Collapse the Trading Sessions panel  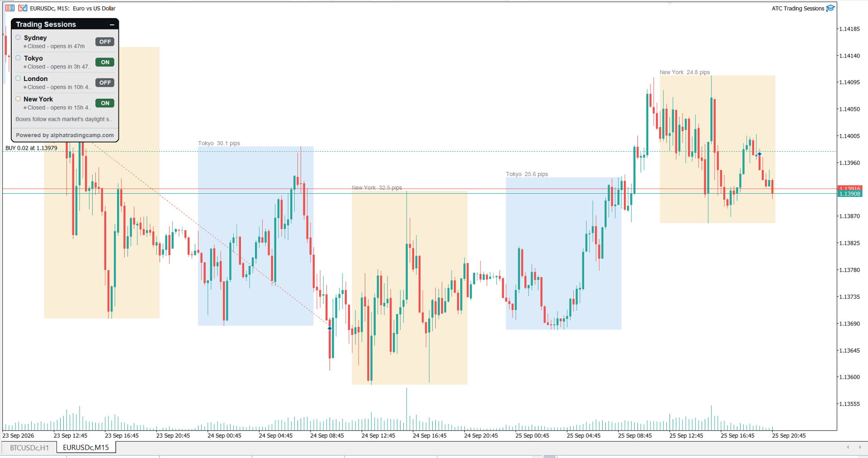pyautogui.click(x=112, y=24)
